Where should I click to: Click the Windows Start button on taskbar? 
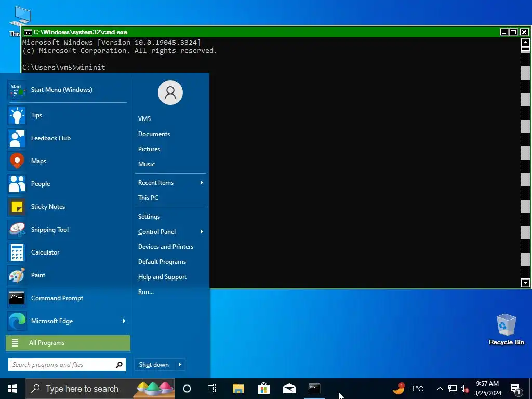(12, 389)
